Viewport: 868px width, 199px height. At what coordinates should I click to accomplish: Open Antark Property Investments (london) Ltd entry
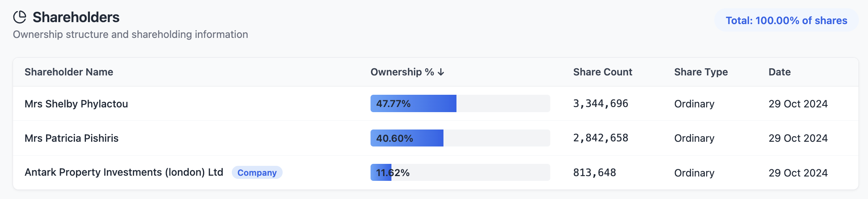click(x=124, y=173)
